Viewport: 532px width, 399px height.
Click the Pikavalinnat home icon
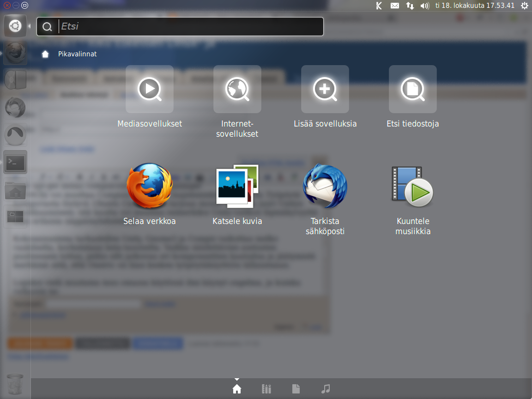(45, 54)
